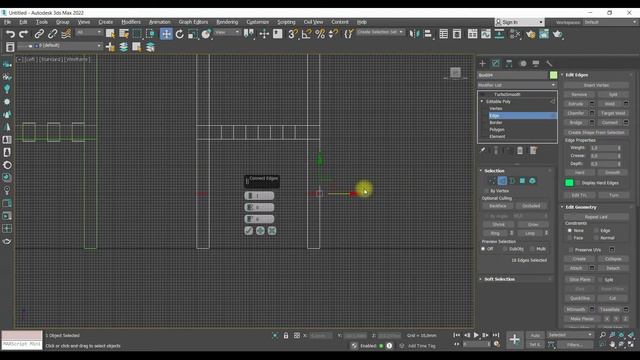640x360 pixels.
Task: Click Cancel X in Connect Edges caddy
Action: [272, 231]
